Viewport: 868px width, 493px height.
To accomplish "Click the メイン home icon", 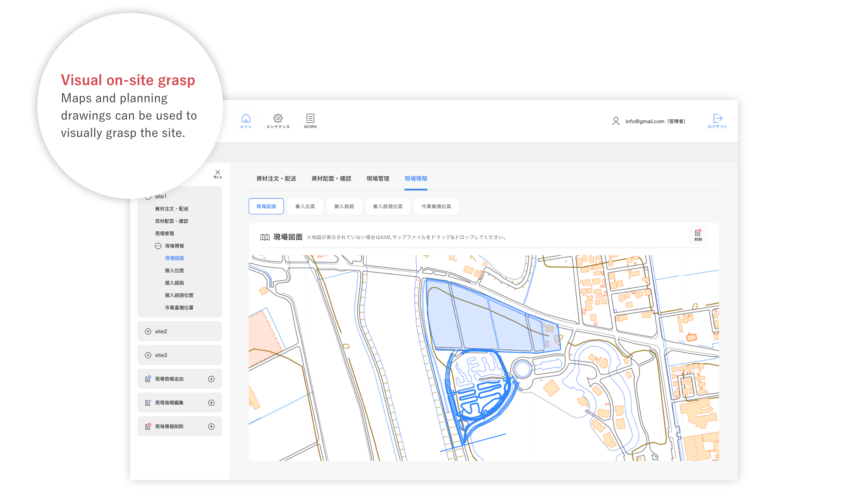I will [x=246, y=118].
